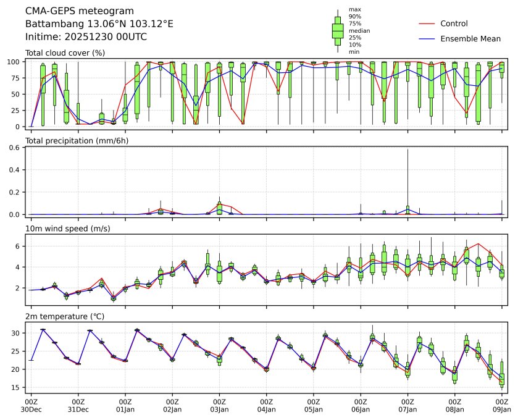Select the Control legend label
Image resolution: width=518 pixels, height=420 pixels.
(454, 24)
